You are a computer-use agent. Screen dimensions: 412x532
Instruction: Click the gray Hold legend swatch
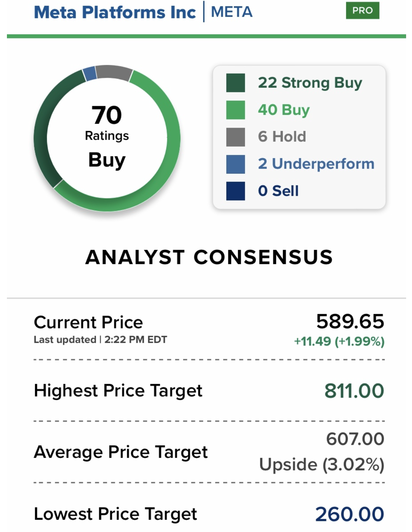point(235,137)
